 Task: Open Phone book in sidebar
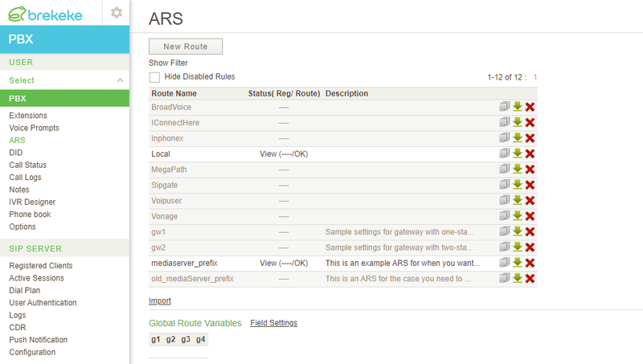click(x=30, y=215)
